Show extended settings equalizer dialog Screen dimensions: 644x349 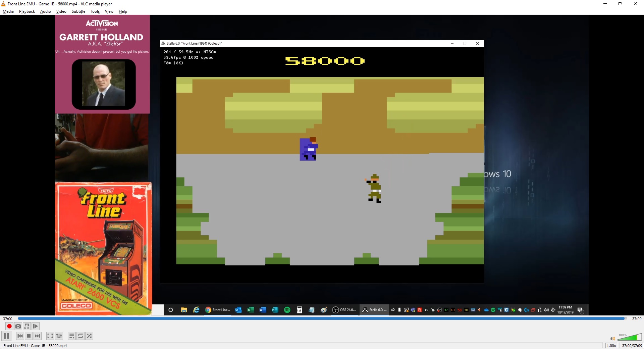click(59, 336)
